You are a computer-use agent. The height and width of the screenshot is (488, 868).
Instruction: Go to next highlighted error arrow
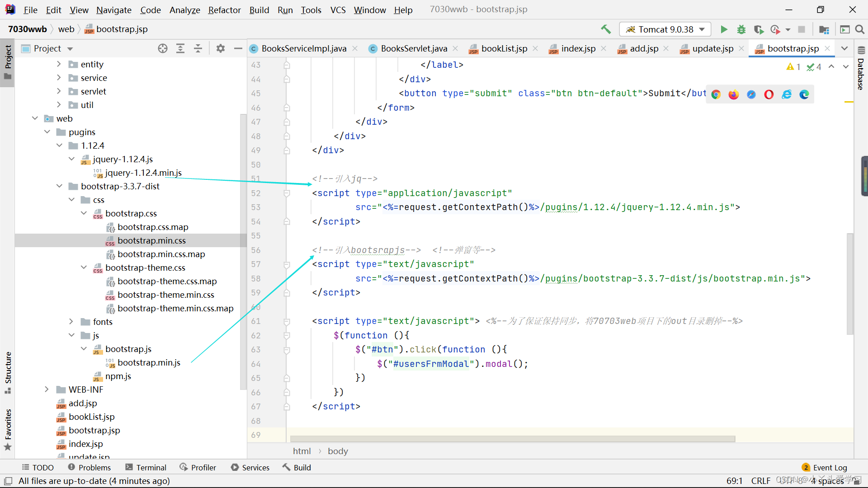coord(845,66)
